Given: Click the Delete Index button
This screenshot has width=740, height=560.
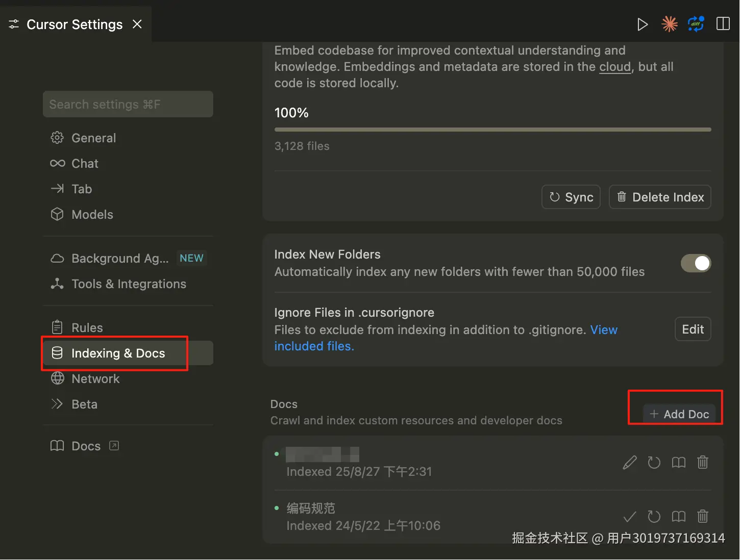Looking at the screenshot, I should [660, 197].
